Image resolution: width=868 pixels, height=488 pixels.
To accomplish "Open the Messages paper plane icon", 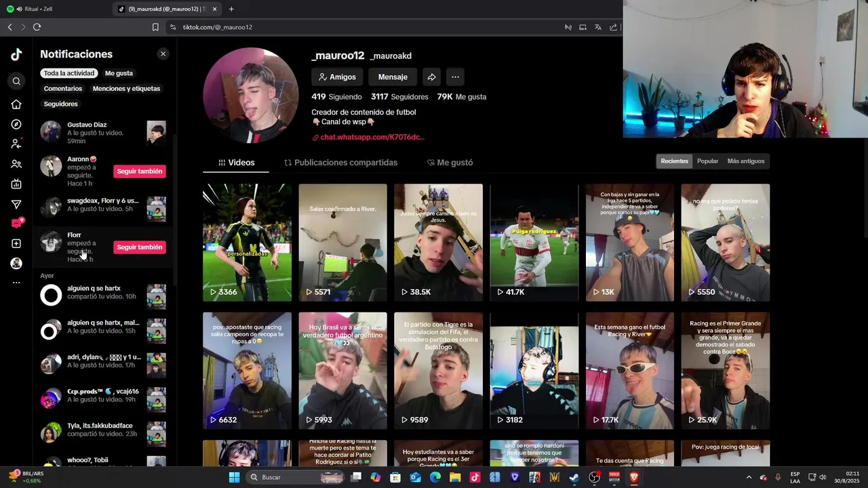I will pos(16,204).
